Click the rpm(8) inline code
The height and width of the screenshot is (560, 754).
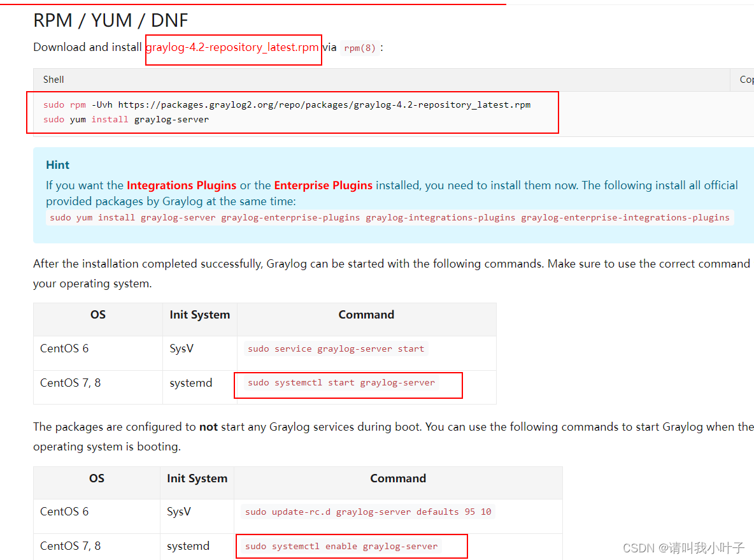pos(360,48)
